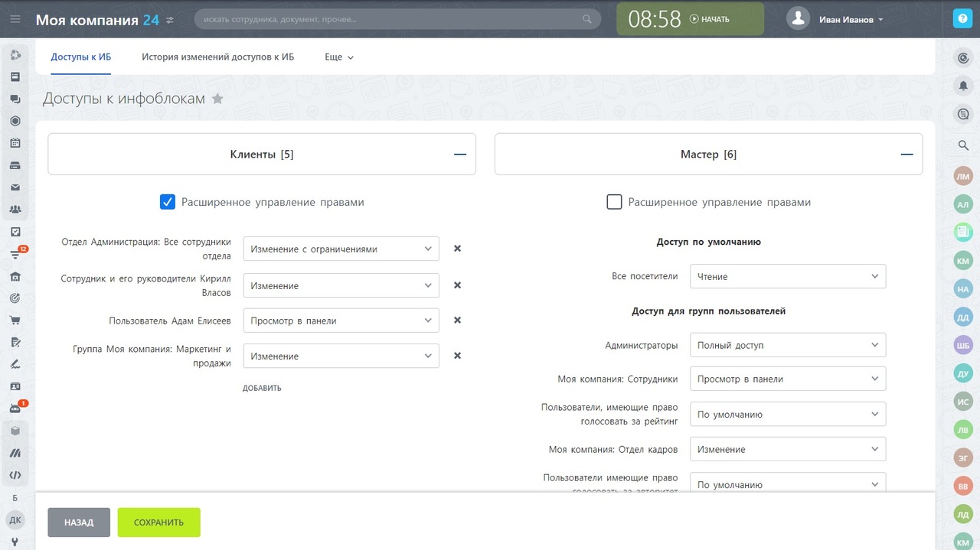Click search icon in the top search field
Viewport: 980px width, 550px height.
[587, 19]
